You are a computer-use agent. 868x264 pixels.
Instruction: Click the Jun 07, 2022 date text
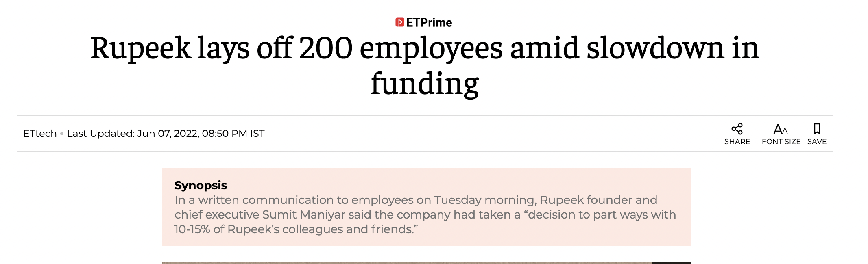point(168,134)
